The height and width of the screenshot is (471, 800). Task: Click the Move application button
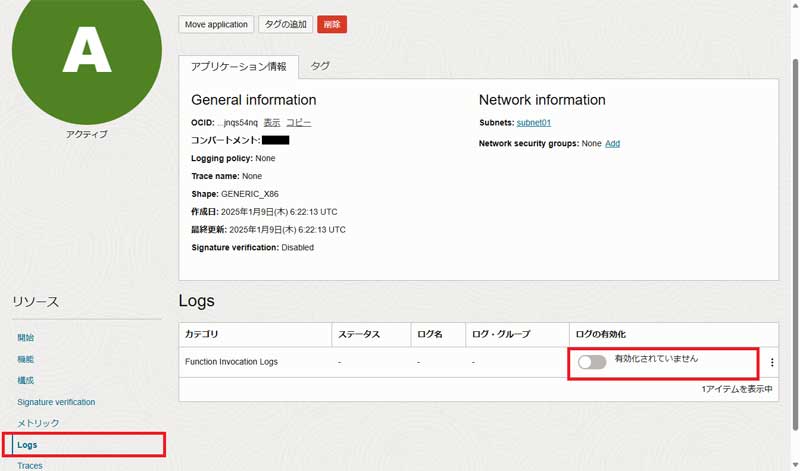[x=216, y=24]
